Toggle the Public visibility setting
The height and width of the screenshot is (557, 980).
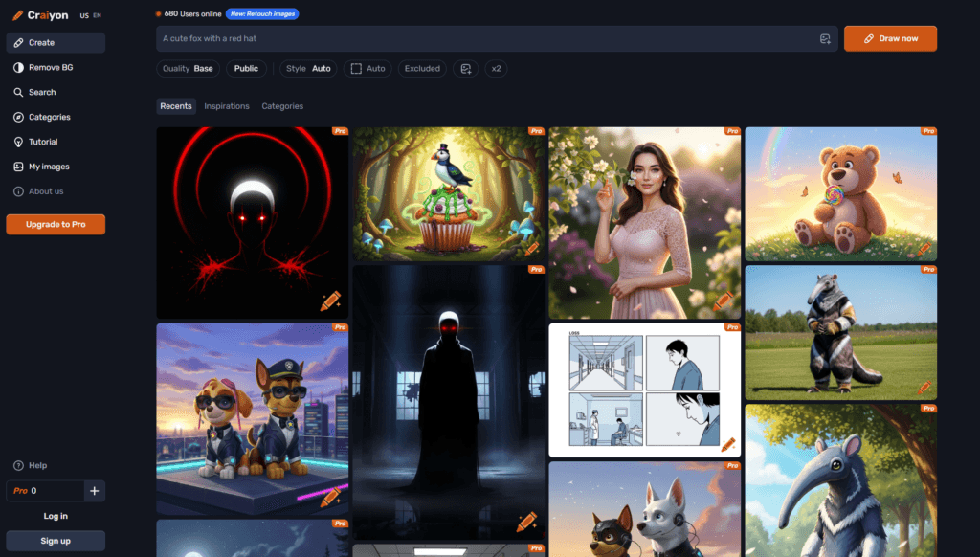246,69
